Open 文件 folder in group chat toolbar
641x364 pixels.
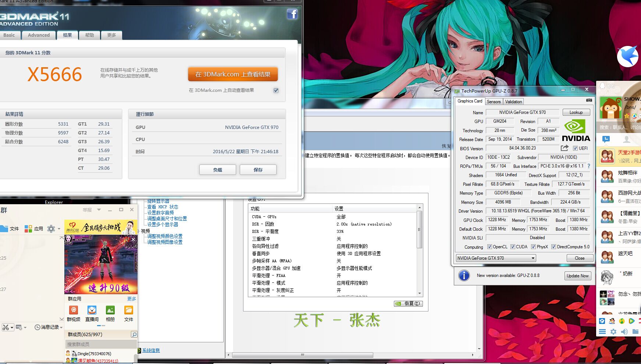click(x=10, y=228)
